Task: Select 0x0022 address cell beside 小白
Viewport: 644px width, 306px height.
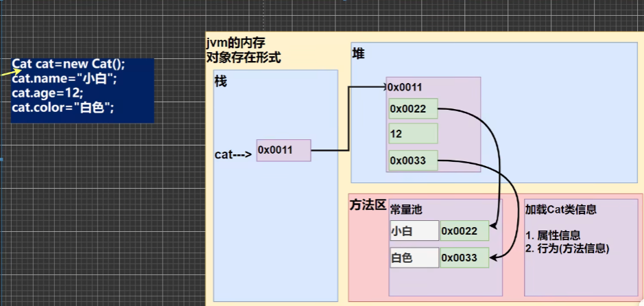Action: [x=464, y=231]
